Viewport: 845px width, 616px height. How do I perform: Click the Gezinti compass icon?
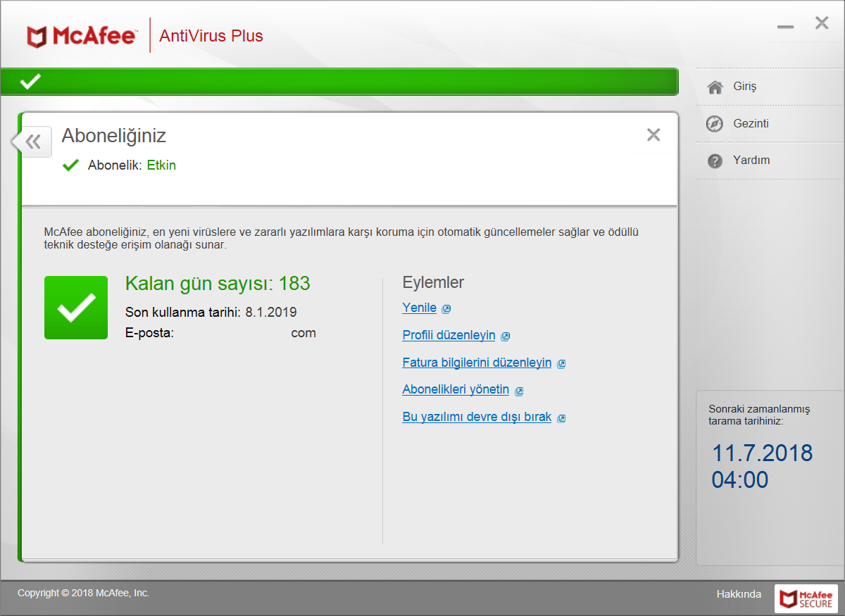click(x=715, y=124)
